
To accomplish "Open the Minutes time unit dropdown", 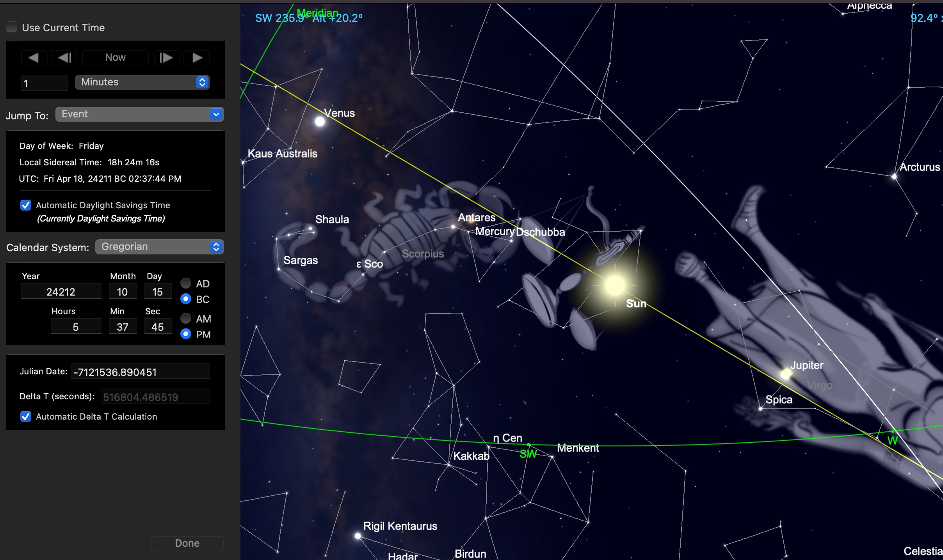I will 142,82.
